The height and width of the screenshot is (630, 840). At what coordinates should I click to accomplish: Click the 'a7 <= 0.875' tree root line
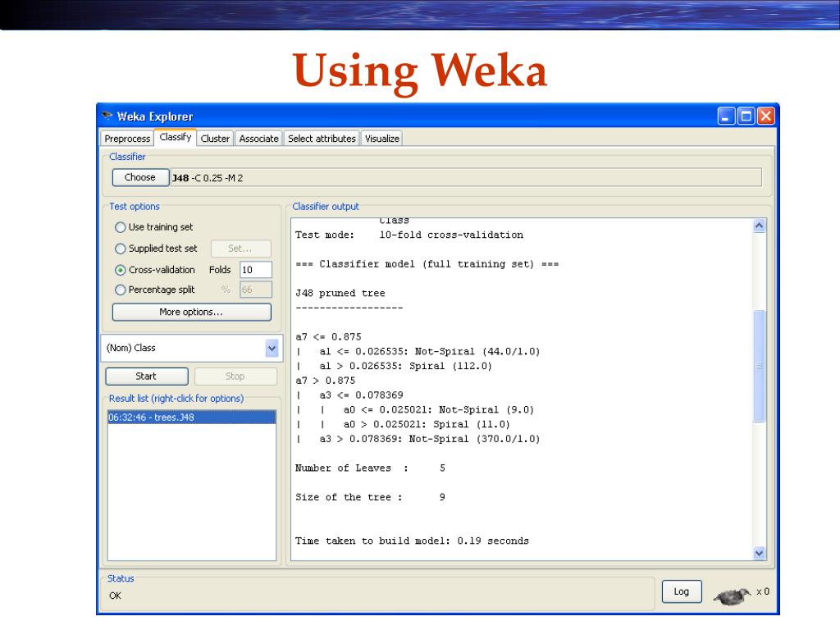coord(328,337)
